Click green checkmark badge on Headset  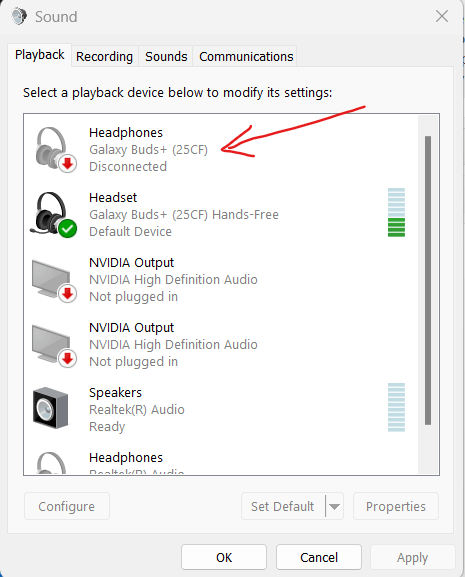(x=67, y=229)
